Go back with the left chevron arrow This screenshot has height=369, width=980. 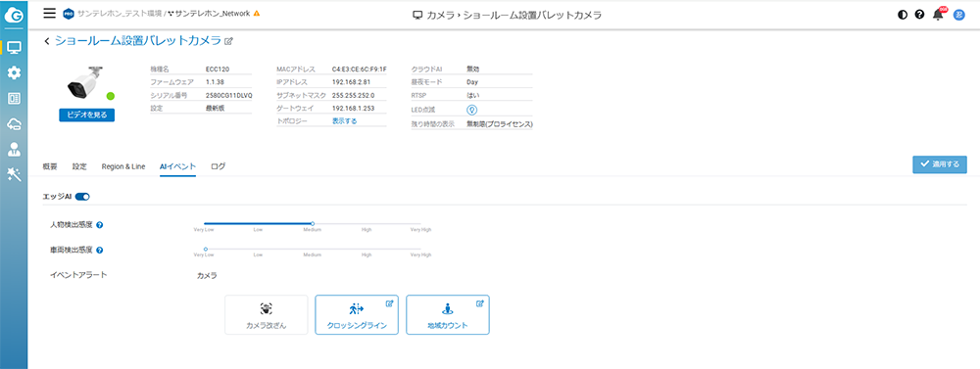pyautogui.click(x=47, y=41)
